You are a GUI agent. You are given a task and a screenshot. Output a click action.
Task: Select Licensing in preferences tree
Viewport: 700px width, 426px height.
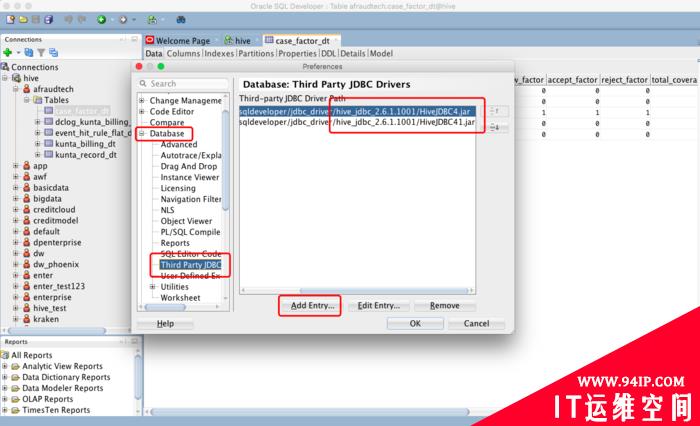178,188
